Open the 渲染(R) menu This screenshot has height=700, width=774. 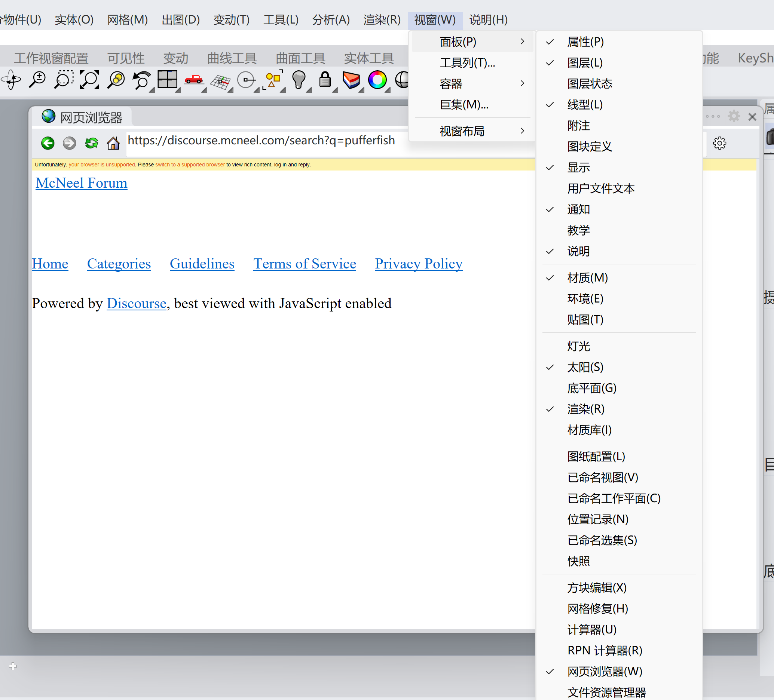pyautogui.click(x=382, y=19)
